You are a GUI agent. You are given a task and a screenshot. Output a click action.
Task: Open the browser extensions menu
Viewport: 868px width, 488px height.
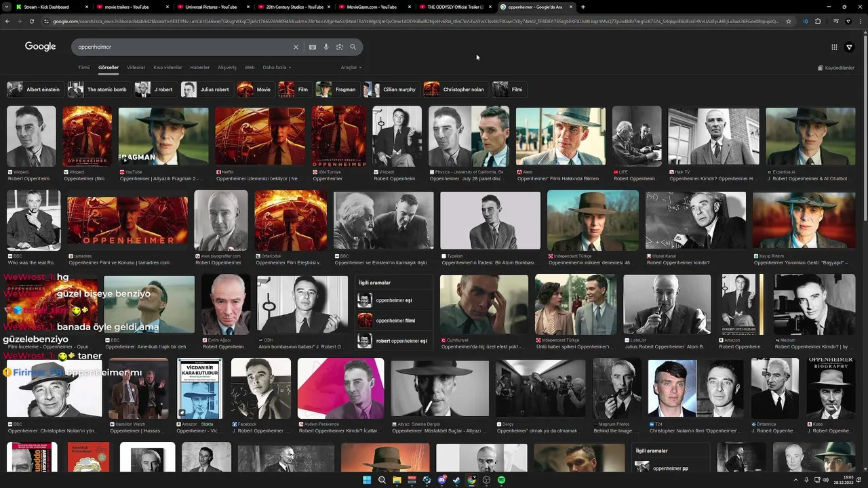tap(818, 21)
